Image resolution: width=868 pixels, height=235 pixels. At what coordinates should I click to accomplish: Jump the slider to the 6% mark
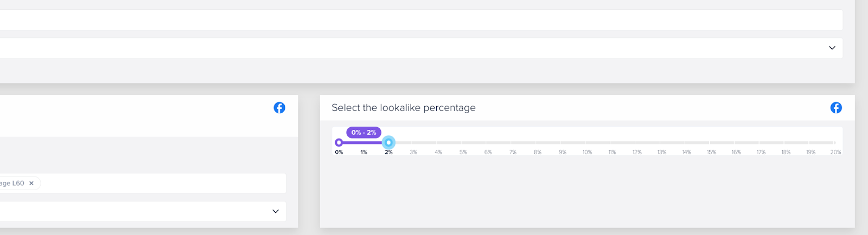tap(488, 142)
